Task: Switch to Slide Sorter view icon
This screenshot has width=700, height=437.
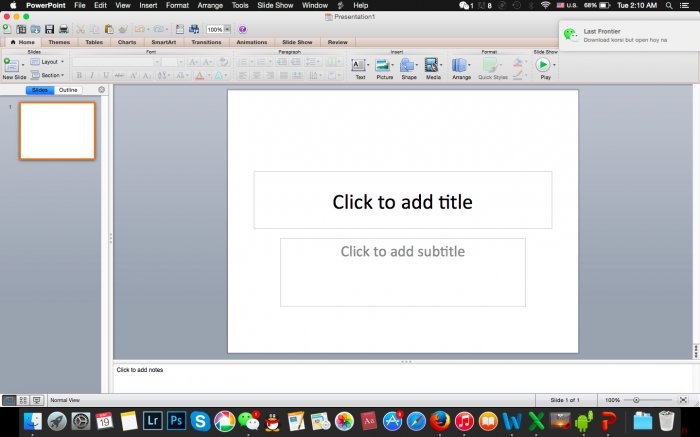Action: [x=23, y=400]
